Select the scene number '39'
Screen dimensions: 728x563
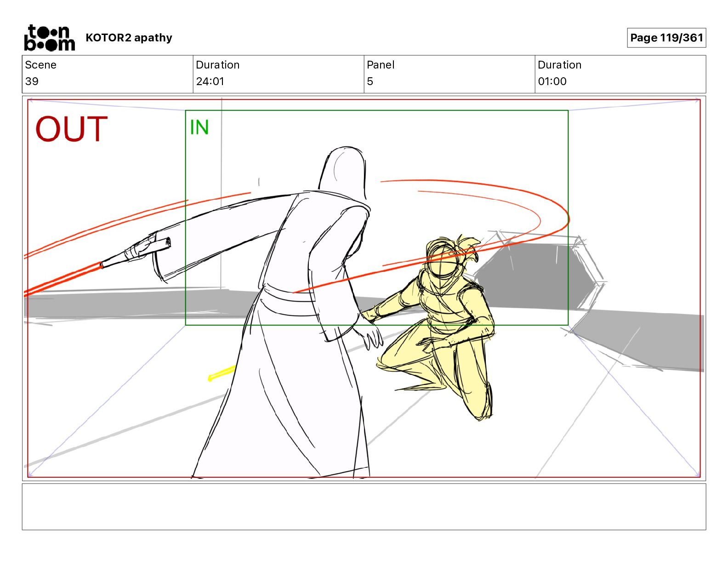(32, 81)
